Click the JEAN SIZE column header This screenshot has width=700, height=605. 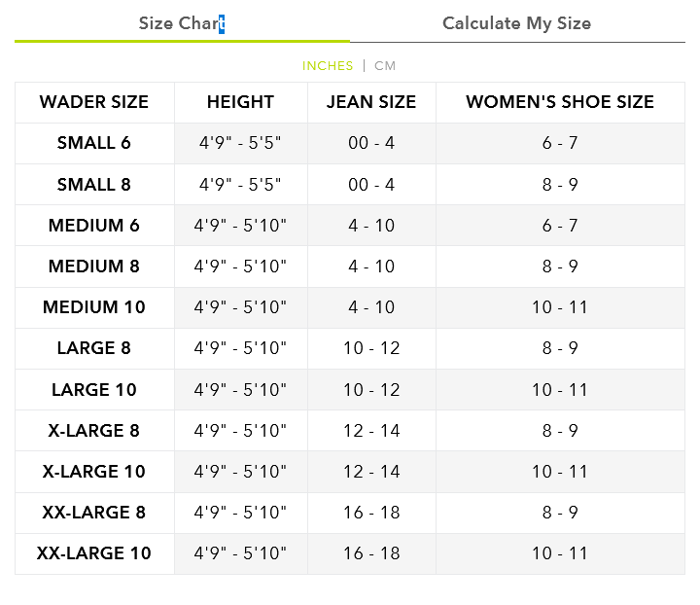[x=371, y=102]
